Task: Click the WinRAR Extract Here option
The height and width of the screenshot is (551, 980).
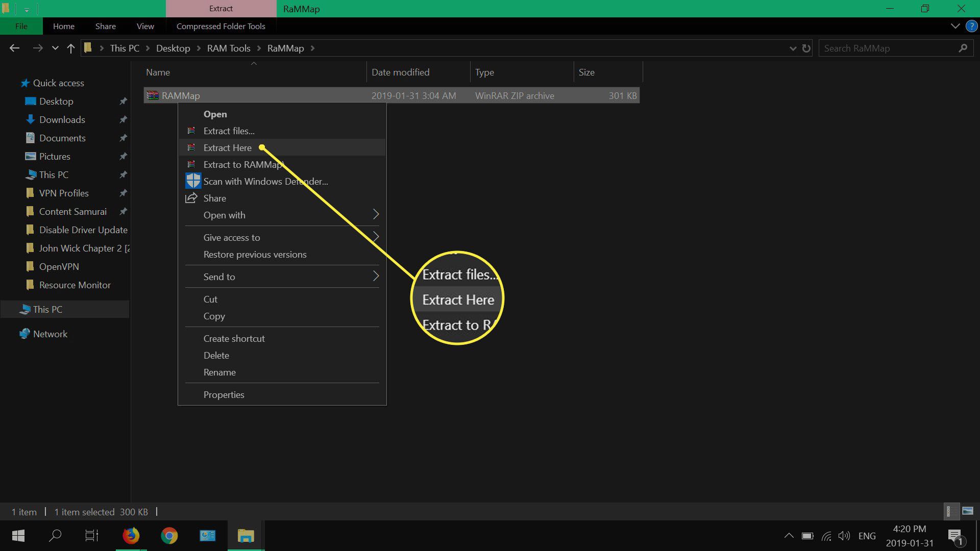Action: (228, 146)
